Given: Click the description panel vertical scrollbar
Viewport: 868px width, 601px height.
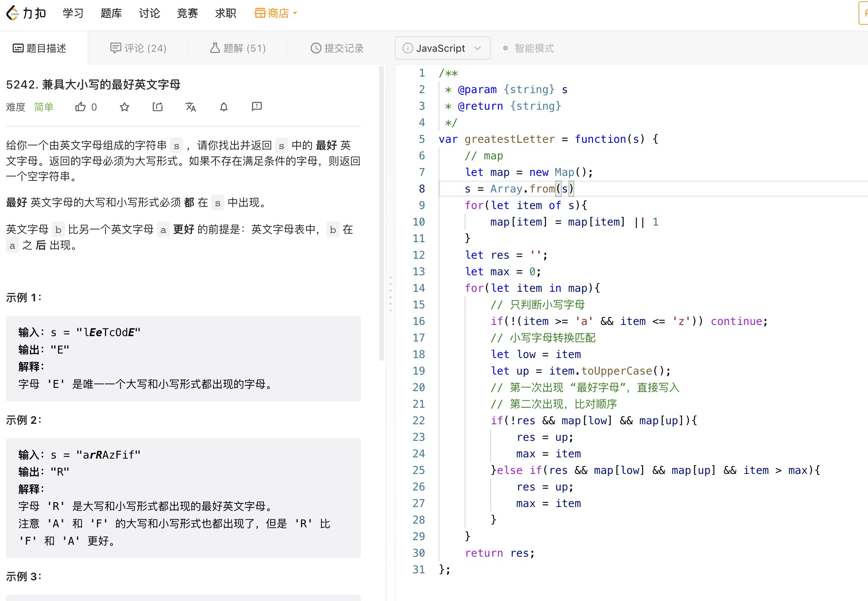Looking at the screenshot, I should (x=381, y=213).
